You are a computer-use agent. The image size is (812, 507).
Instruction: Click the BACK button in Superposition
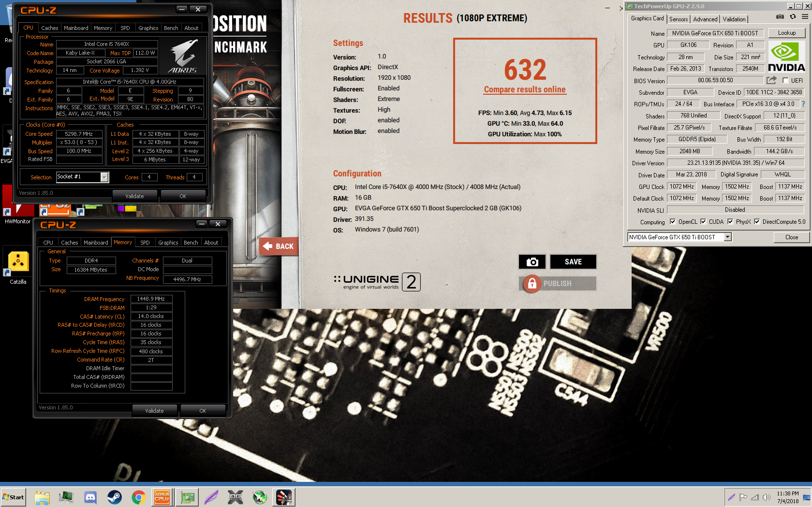click(279, 246)
